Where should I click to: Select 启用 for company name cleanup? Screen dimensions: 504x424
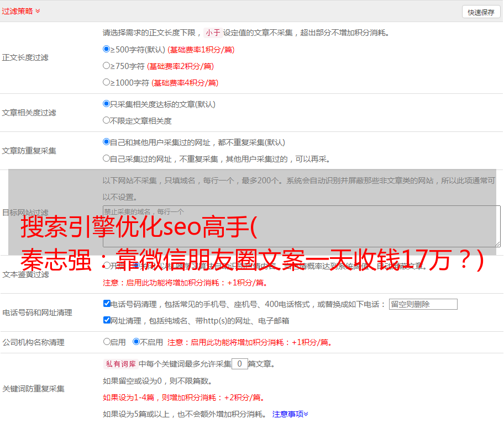point(107,342)
